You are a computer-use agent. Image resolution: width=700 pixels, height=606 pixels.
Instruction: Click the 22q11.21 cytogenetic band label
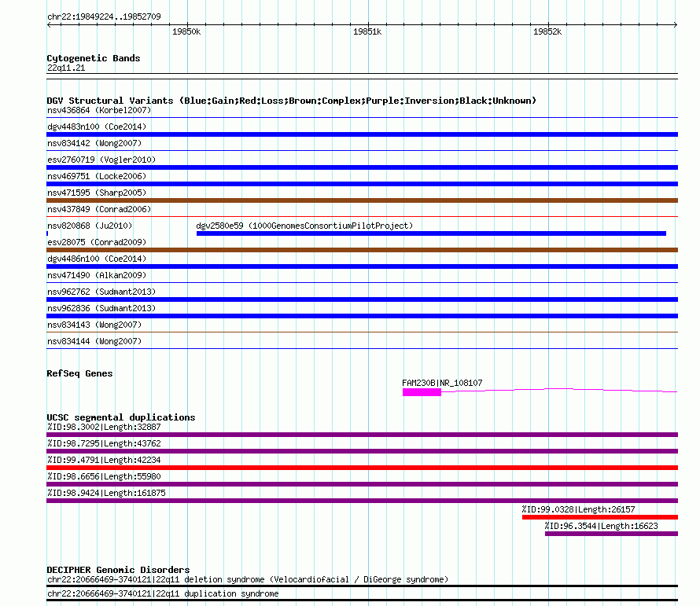point(66,68)
